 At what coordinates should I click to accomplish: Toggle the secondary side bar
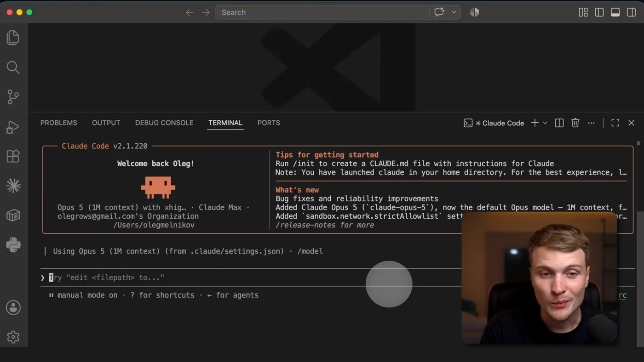[x=631, y=12]
